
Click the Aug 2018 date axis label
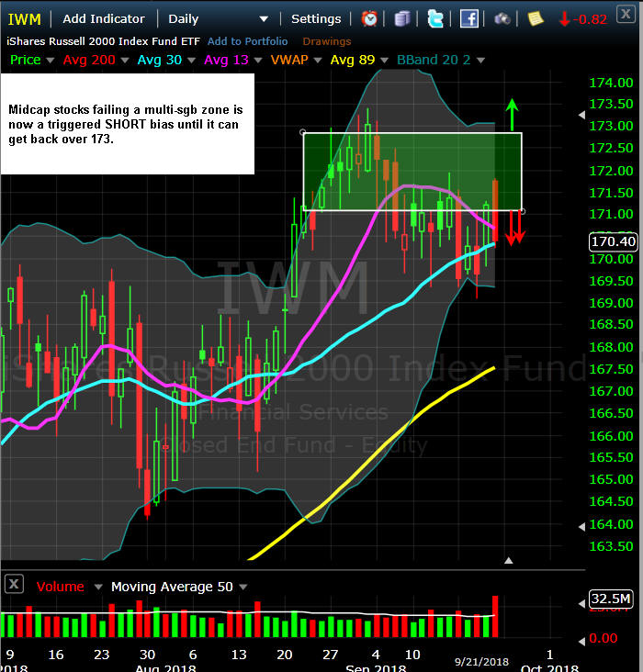(x=165, y=667)
